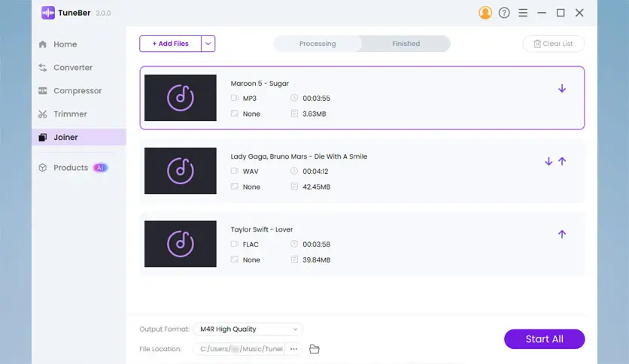Move Die With A Smile down
Screen dimensions: 629x364
[548, 161]
